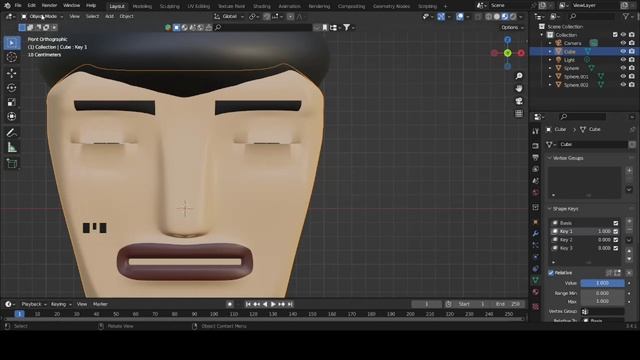Viewport: 640px width, 360px height.
Task: Toggle Collection exclude checkbox in outliner
Action: pos(615,35)
